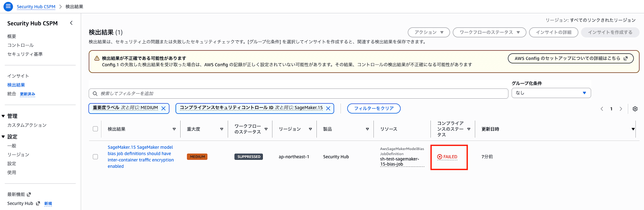The width and height of the screenshot is (644, 210).
Task: Click the search magnifier icon in filter bar
Action: pos(95,94)
